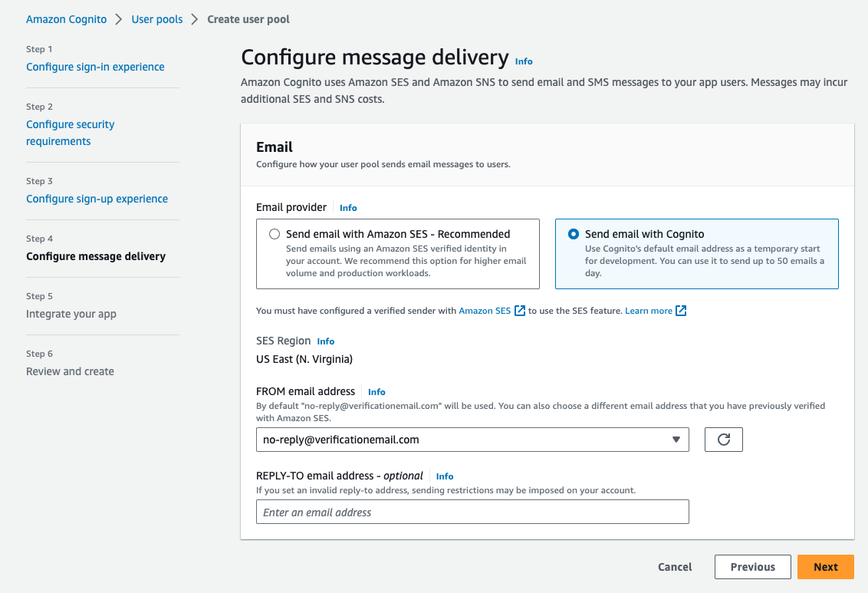
Task: Focus the REPLY-TO email address field
Action: (x=472, y=512)
